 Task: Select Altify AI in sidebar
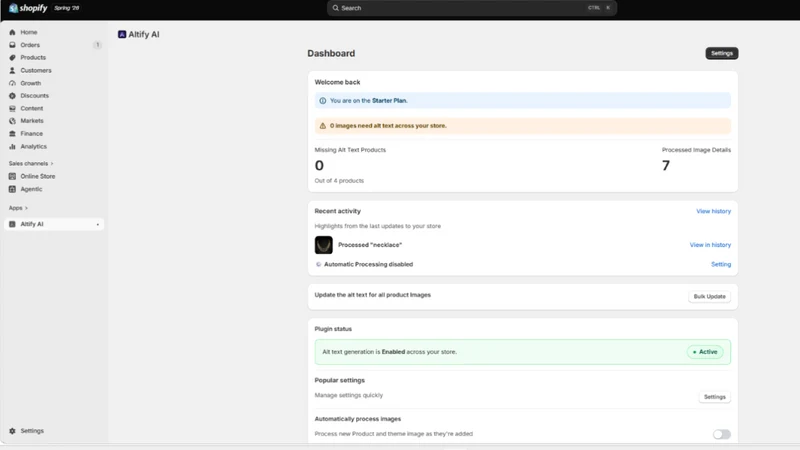(54, 224)
